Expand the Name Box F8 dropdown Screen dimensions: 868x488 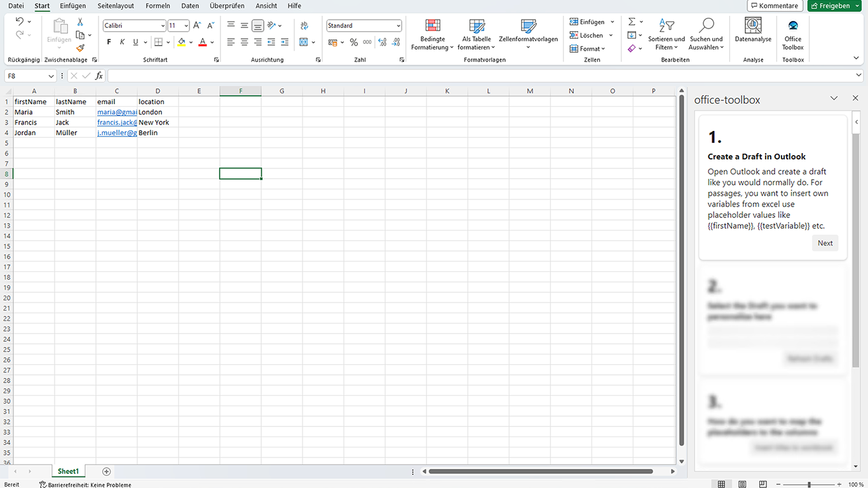point(51,76)
